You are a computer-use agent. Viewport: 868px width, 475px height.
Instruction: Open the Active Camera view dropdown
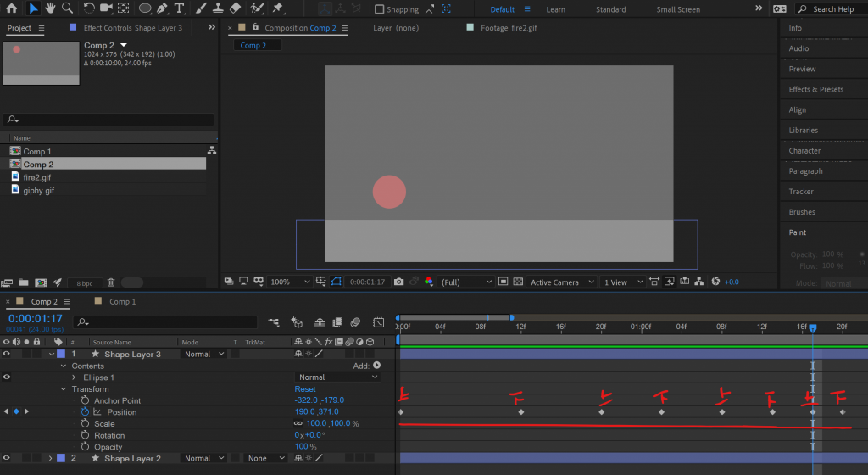pos(559,282)
